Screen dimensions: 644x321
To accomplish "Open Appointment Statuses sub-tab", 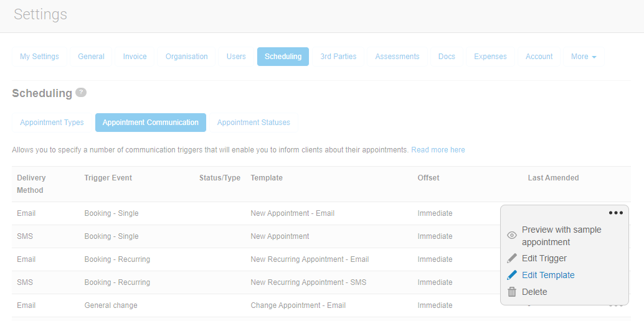I will coord(253,123).
